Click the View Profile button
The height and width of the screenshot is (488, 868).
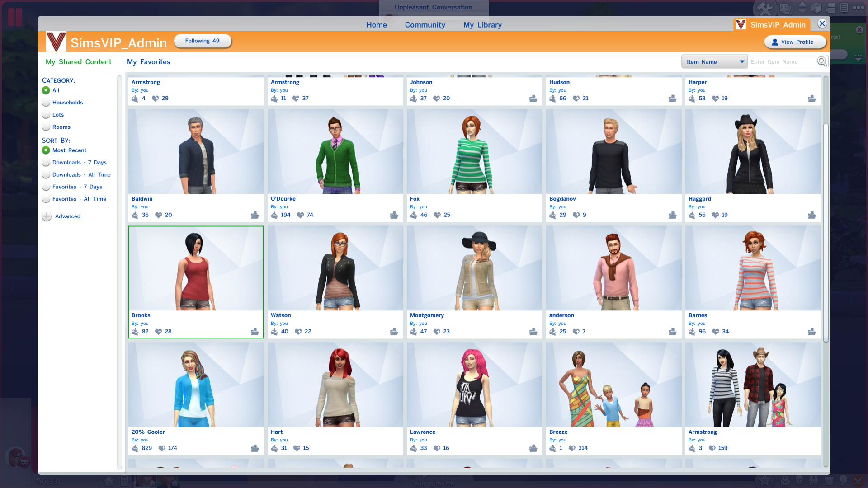coord(796,41)
